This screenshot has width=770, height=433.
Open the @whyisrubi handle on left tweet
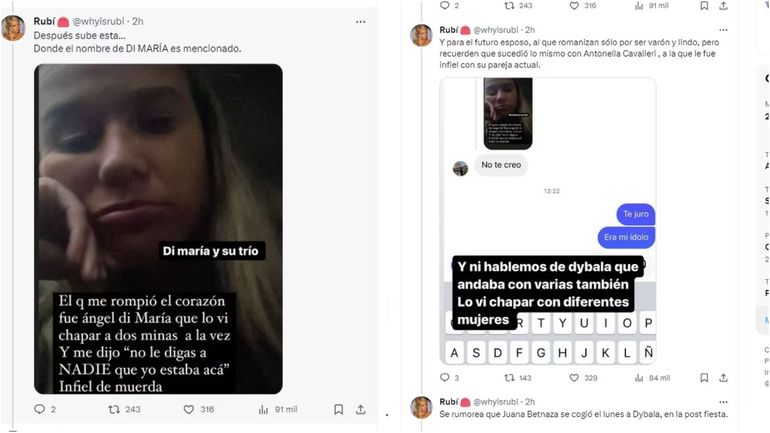tap(98, 22)
